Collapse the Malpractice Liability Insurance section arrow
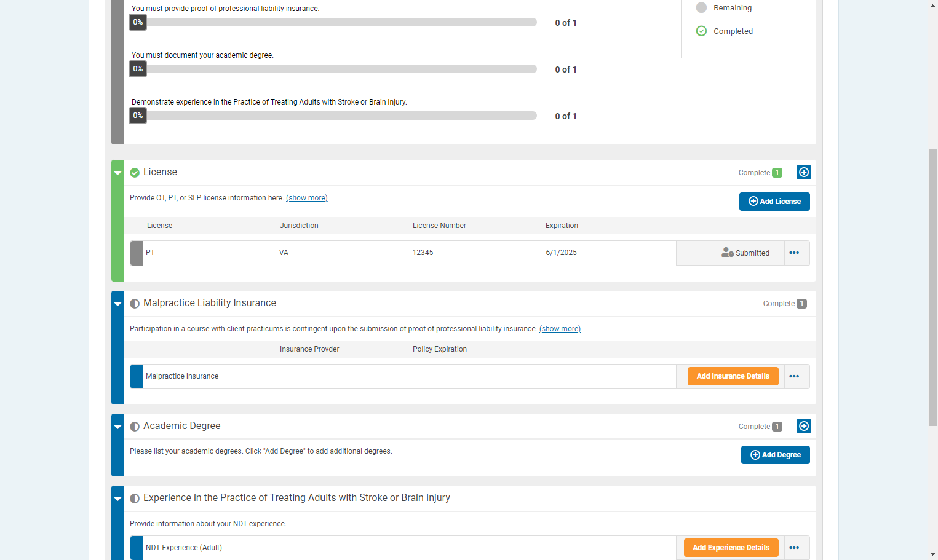Image resolution: width=938 pixels, height=560 pixels. click(x=117, y=304)
